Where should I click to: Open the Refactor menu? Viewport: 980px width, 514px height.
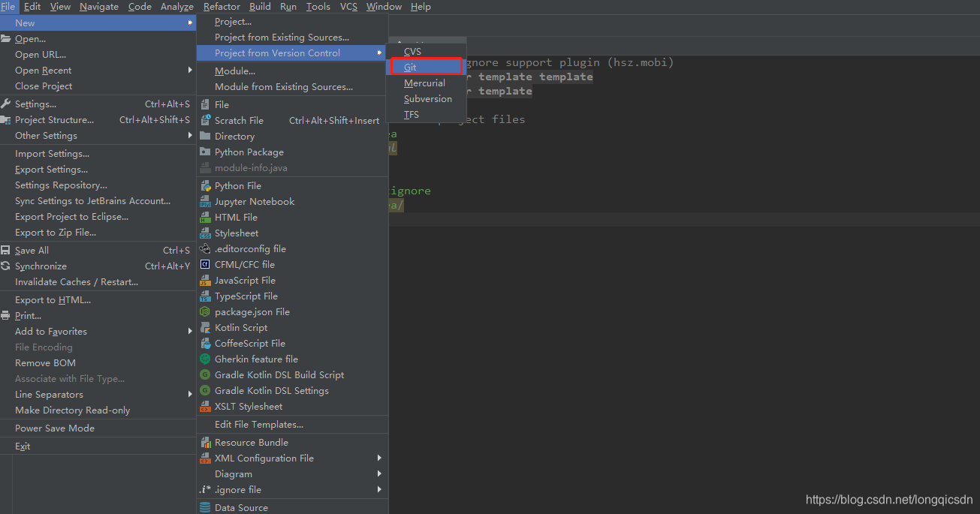222,7
